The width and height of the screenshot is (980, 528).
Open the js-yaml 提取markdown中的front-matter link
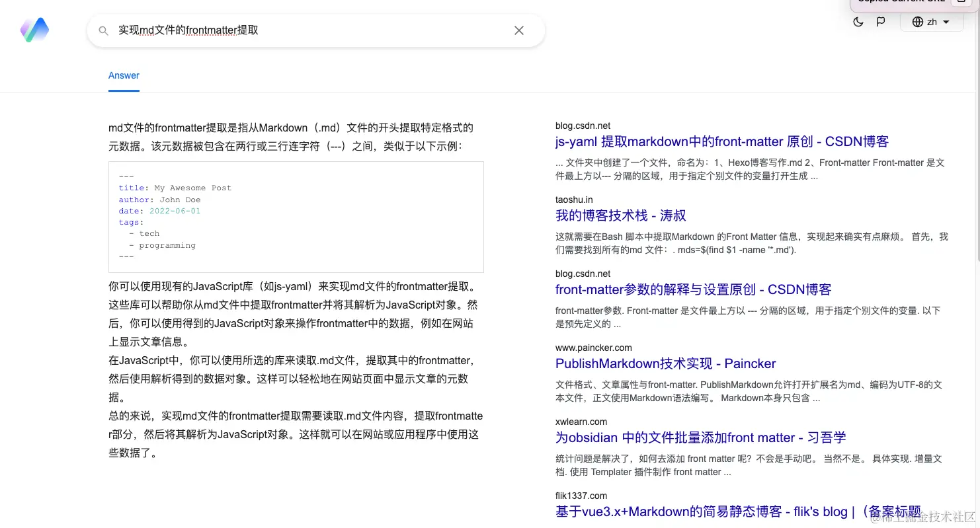coord(722,141)
